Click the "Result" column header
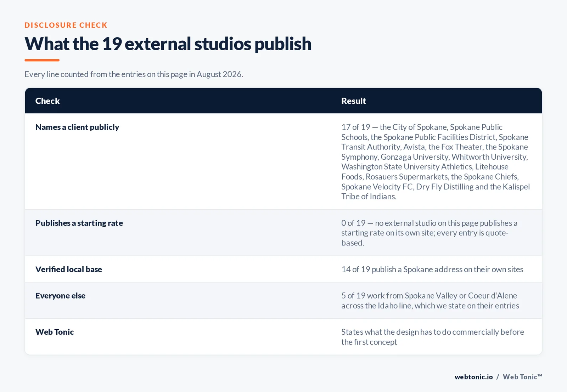The width and height of the screenshot is (567, 392). coord(353,101)
